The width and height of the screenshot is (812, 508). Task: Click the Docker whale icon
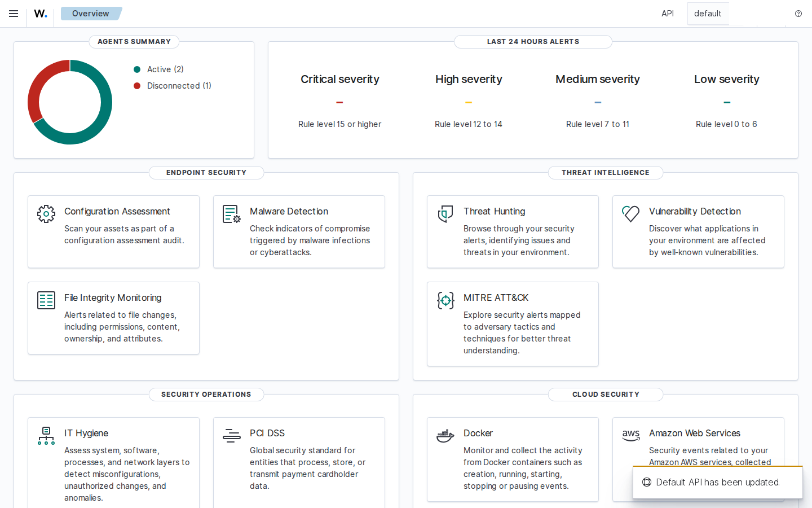pyautogui.click(x=445, y=436)
